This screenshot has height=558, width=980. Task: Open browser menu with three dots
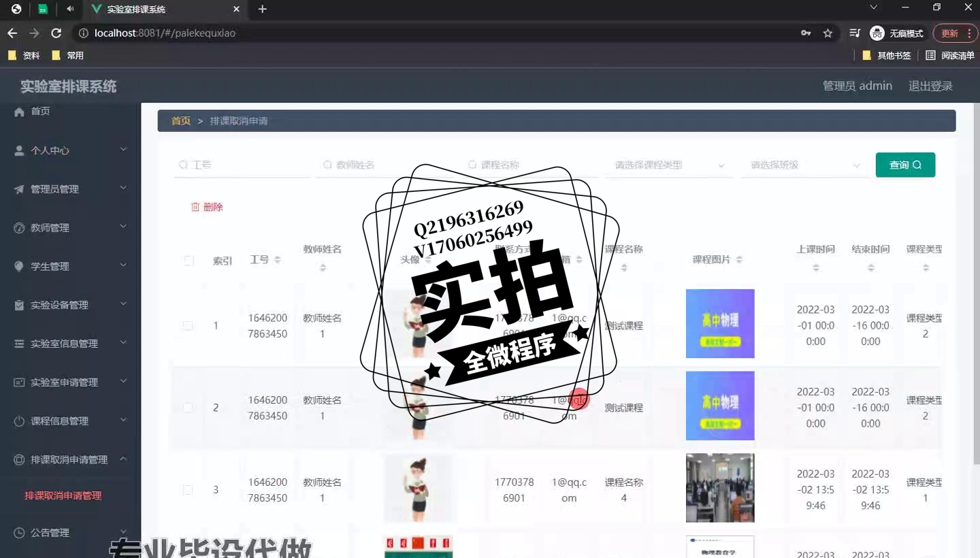click(x=969, y=33)
